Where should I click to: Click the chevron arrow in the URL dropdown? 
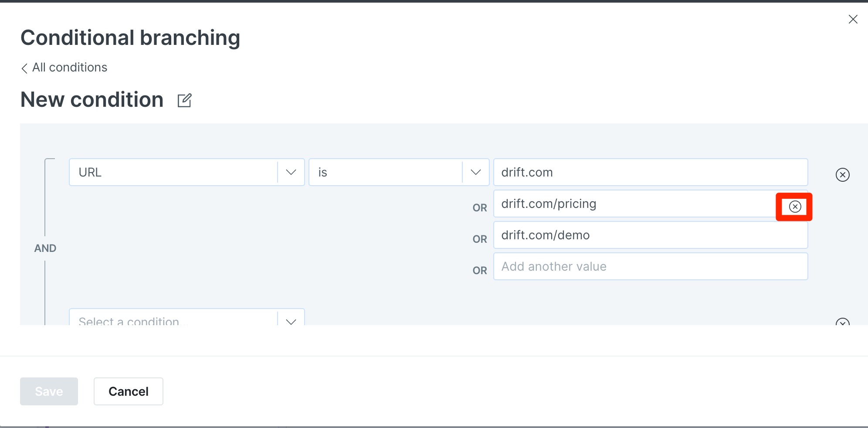291,172
